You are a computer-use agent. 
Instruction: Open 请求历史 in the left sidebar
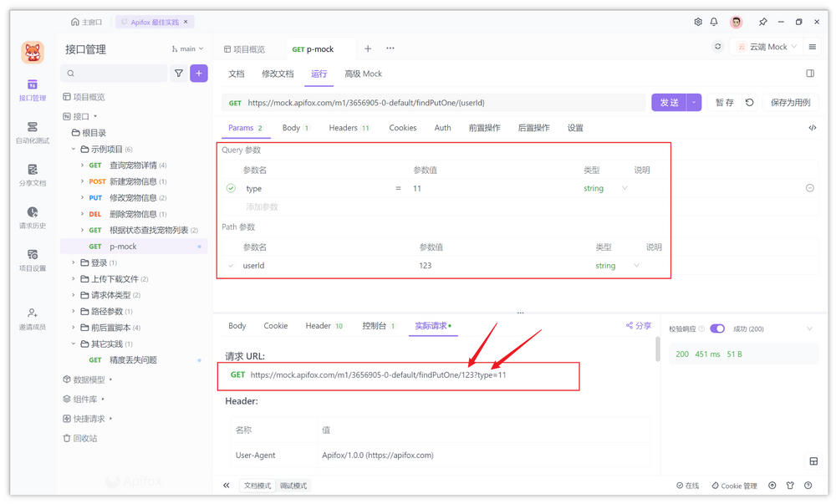coord(33,217)
